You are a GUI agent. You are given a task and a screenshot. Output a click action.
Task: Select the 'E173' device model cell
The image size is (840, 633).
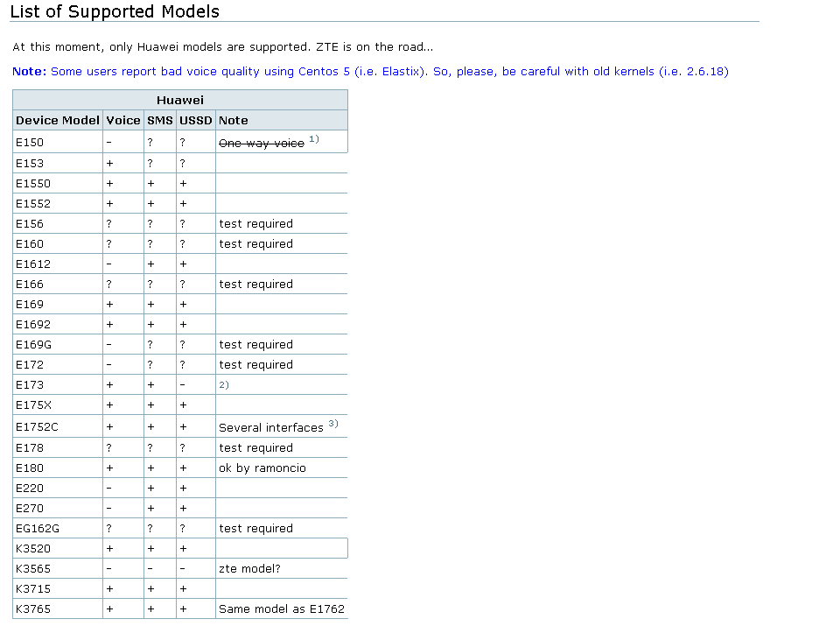point(58,385)
